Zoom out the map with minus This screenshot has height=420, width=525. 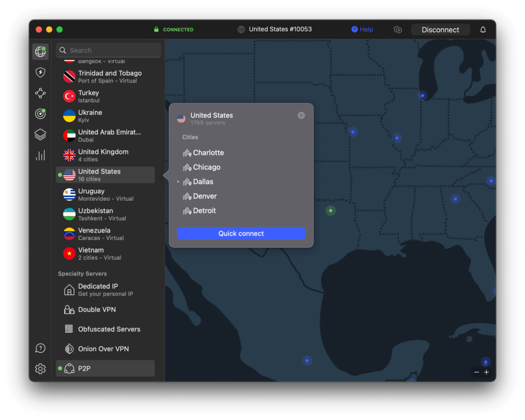click(476, 372)
